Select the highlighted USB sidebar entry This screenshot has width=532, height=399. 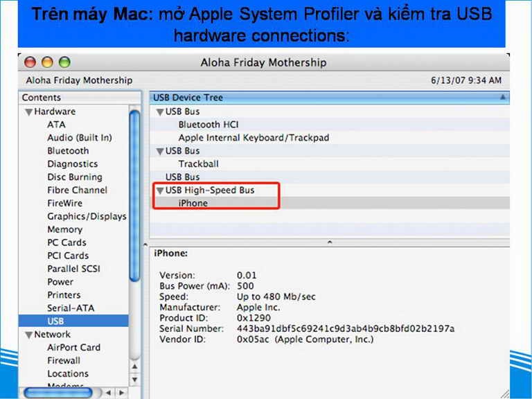(x=73, y=321)
